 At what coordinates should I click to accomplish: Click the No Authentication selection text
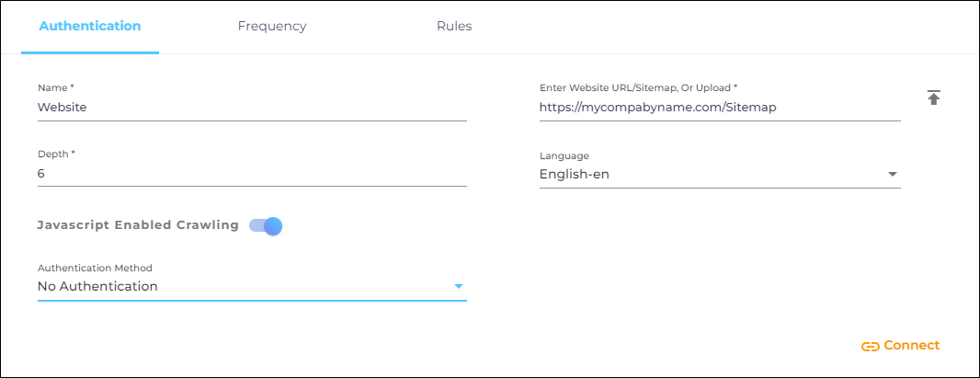point(97,287)
